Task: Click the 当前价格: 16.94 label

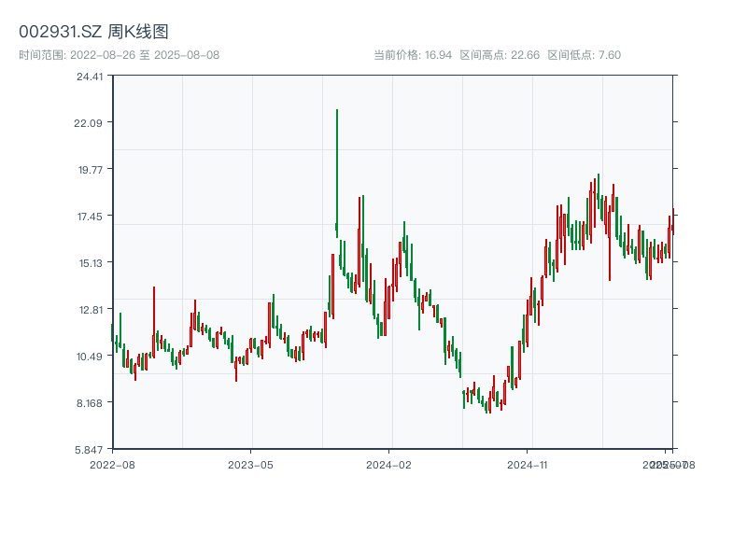Action: 413,55
